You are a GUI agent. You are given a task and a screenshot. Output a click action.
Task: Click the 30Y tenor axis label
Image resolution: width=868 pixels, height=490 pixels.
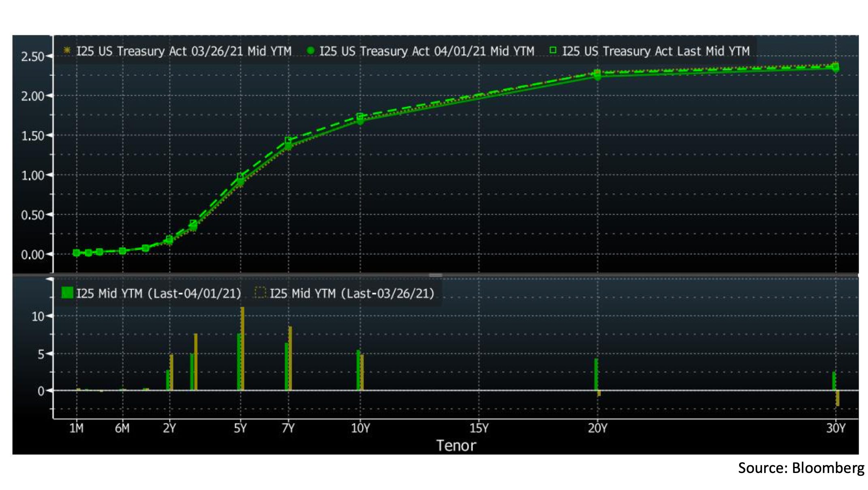pyautogui.click(x=836, y=428)
